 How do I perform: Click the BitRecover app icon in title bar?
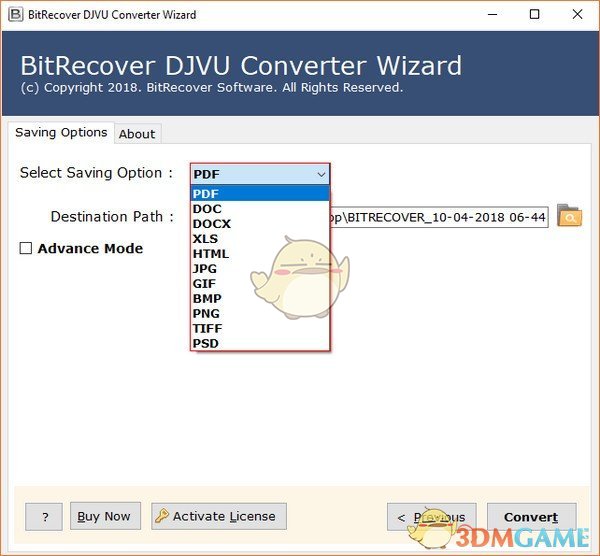(16, 15)
